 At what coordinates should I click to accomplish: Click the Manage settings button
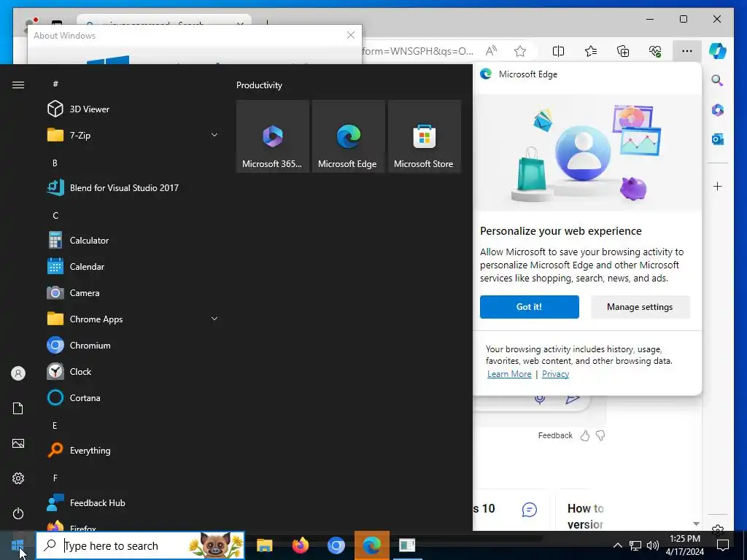[x=640, y=307]
